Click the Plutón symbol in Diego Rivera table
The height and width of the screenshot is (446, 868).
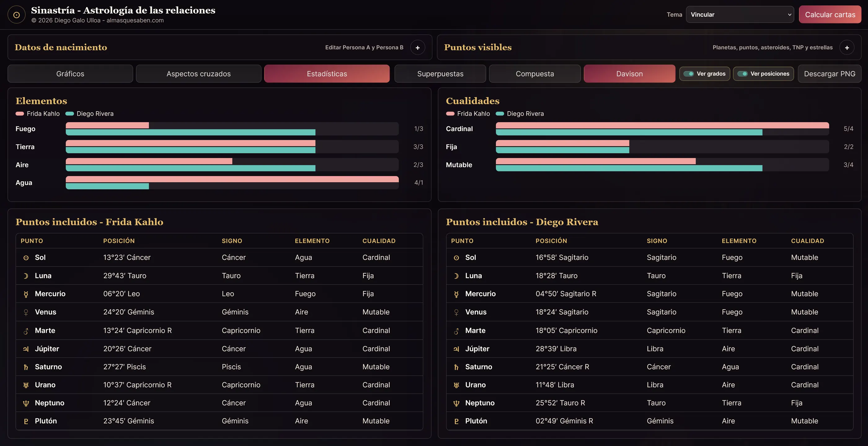456,421
